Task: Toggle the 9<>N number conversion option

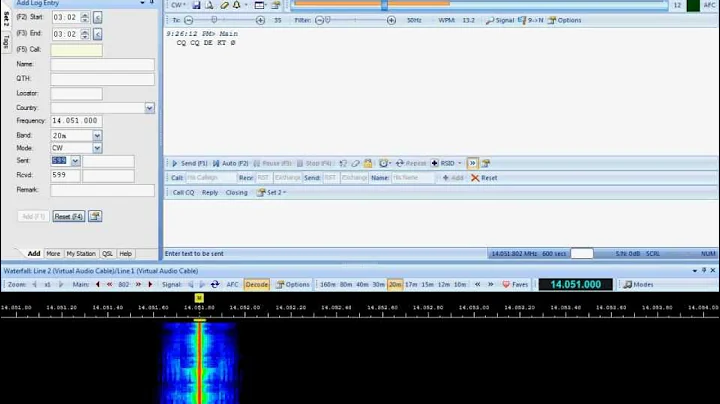Action: 531,20
